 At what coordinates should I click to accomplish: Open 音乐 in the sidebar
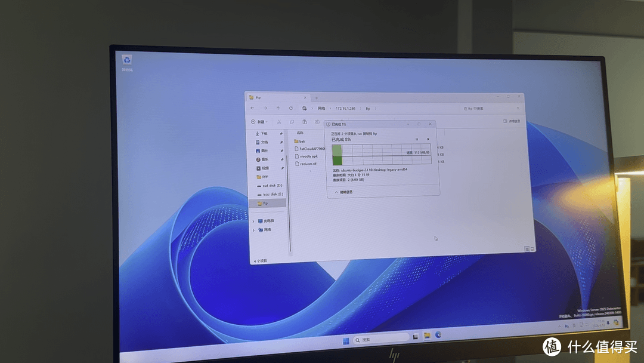(x=262, y=159)
